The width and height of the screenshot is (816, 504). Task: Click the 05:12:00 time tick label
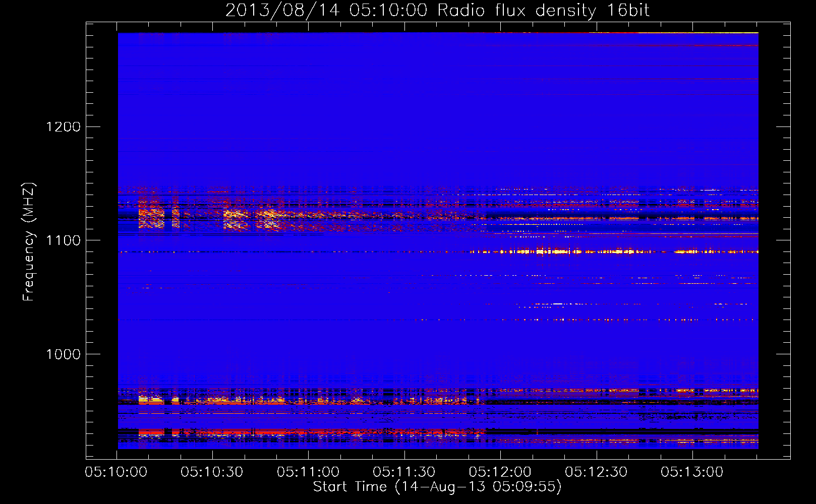[500, 472]
